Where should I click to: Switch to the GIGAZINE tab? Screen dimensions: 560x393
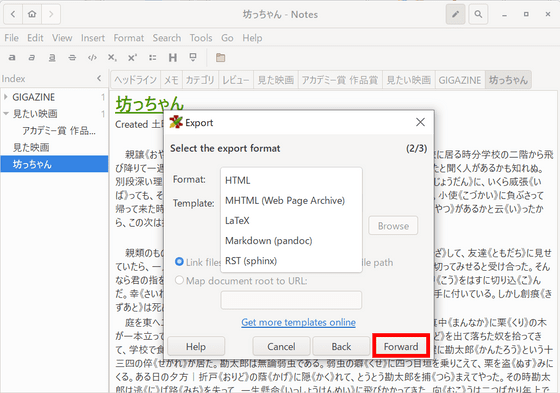460,80
